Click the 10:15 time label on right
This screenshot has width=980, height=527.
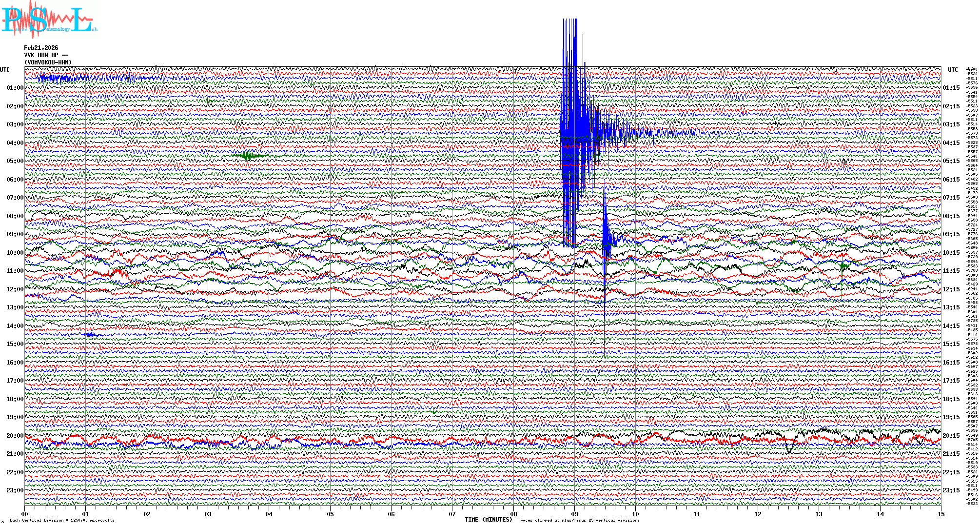coord(951,253)
